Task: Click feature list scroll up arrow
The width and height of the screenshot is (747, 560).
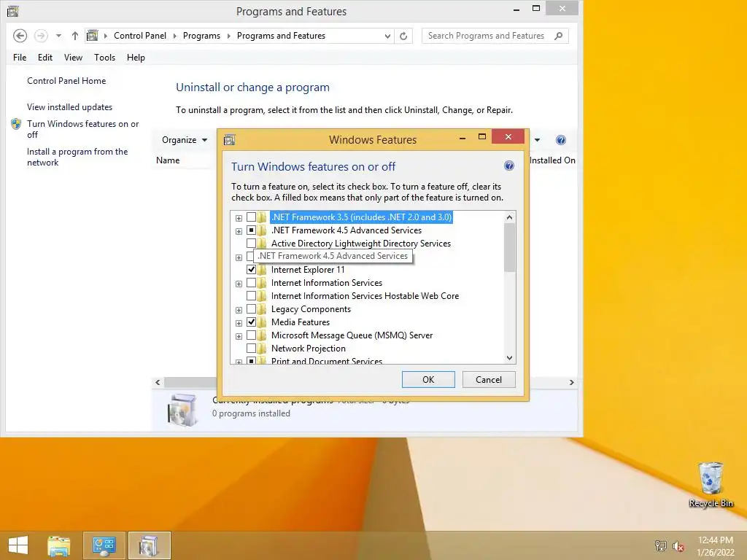Action: coord(509,217)
